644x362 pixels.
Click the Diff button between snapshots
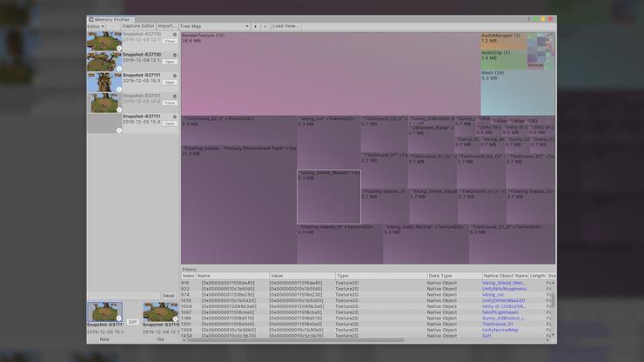[x=132, y=322]
